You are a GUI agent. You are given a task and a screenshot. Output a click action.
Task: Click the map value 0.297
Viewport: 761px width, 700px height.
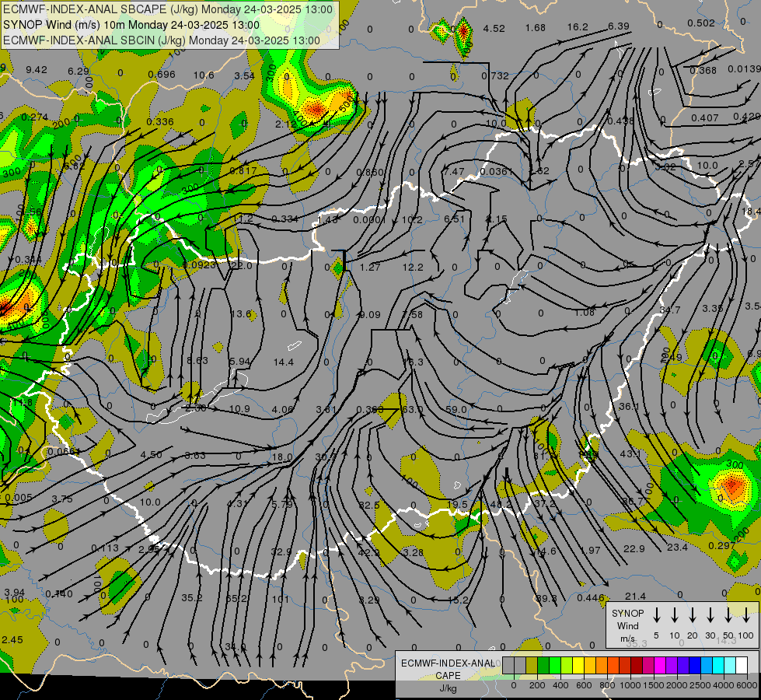(721, 546)
